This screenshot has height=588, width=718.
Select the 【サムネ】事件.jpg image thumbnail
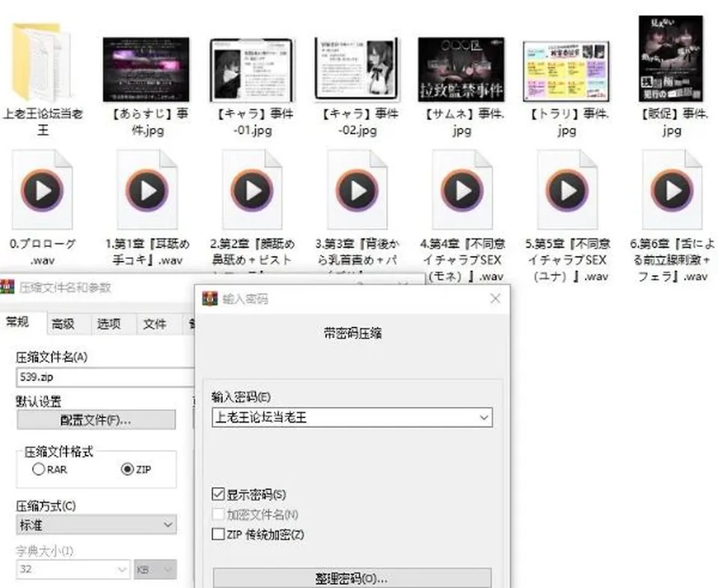[x=461, y=70]
